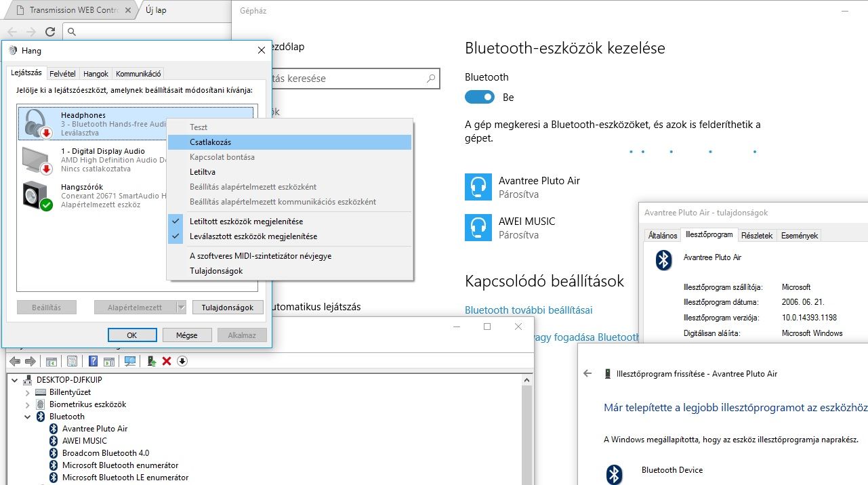The width and height of the screenshot is (868, 485).
Task: Click back arrow in driver update wizard
Action: click(x=587, y=373)
